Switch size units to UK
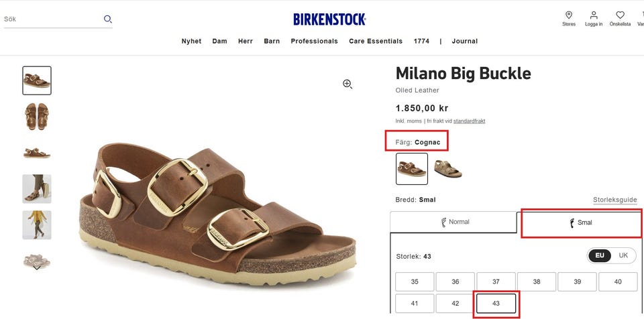This screenshot has width=644, height=319. tap(623, 255)
